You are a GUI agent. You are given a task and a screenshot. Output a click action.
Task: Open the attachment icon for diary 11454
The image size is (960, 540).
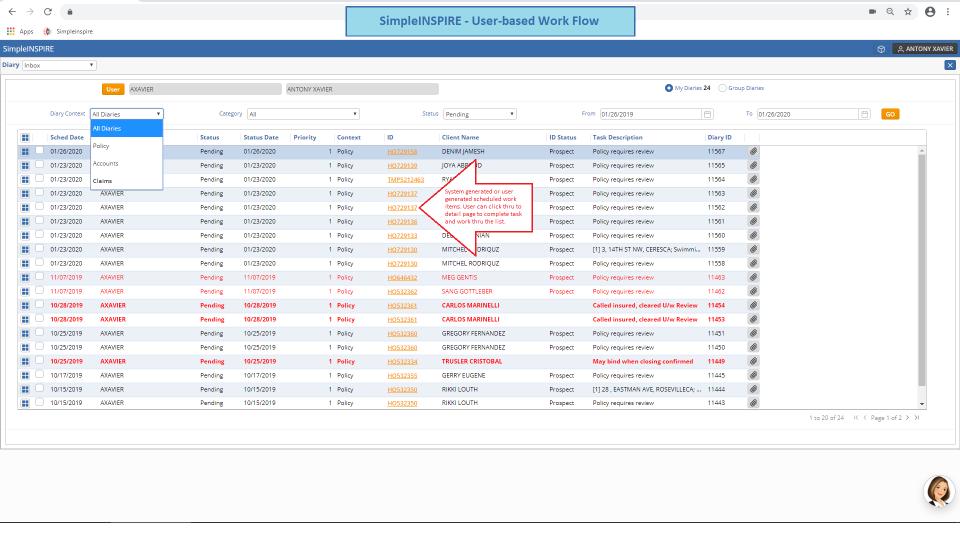click(753, 305)
